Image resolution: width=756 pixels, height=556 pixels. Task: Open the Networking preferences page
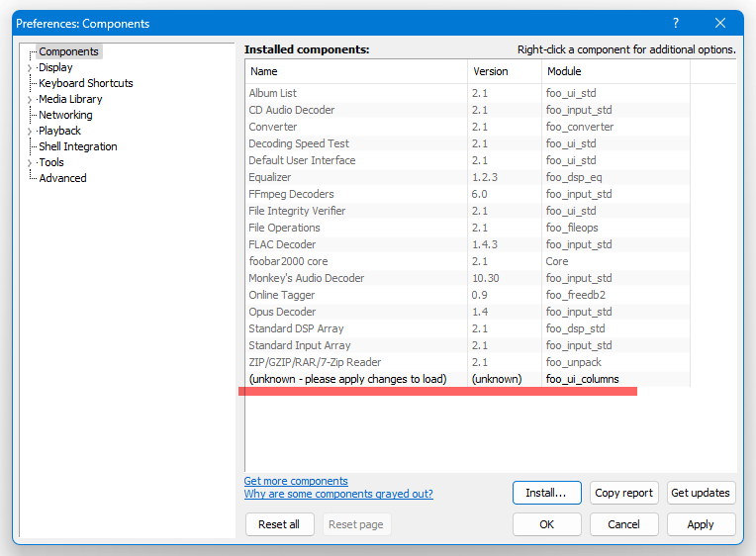point(65,115)
